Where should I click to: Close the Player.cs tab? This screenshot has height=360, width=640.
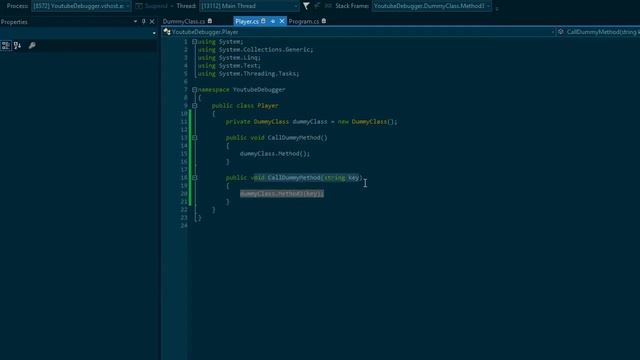click(282, 21)
